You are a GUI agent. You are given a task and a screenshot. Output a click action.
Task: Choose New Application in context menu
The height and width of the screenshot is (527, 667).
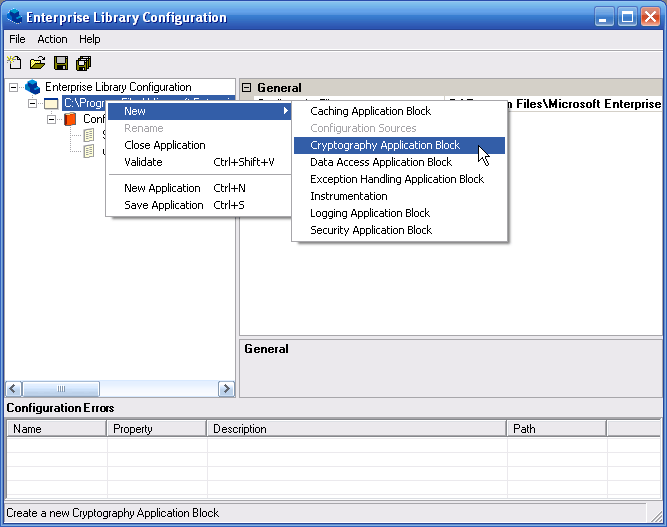point(199,188)
